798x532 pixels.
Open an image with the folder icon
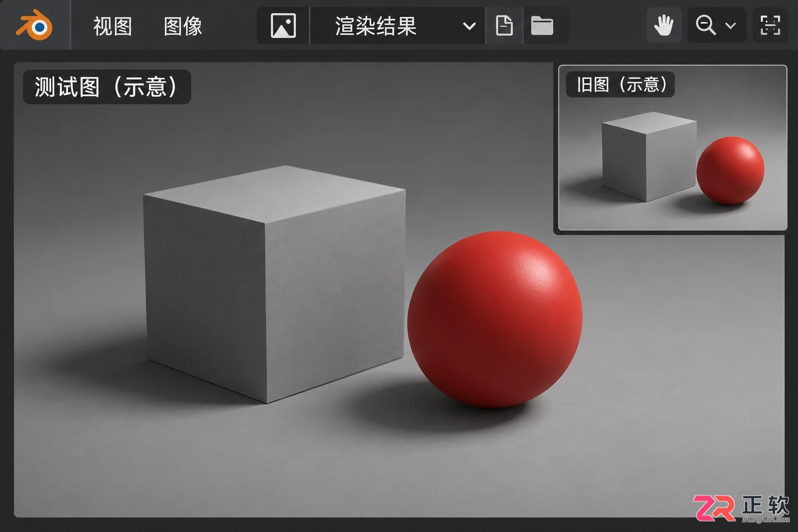coord(542,25)
